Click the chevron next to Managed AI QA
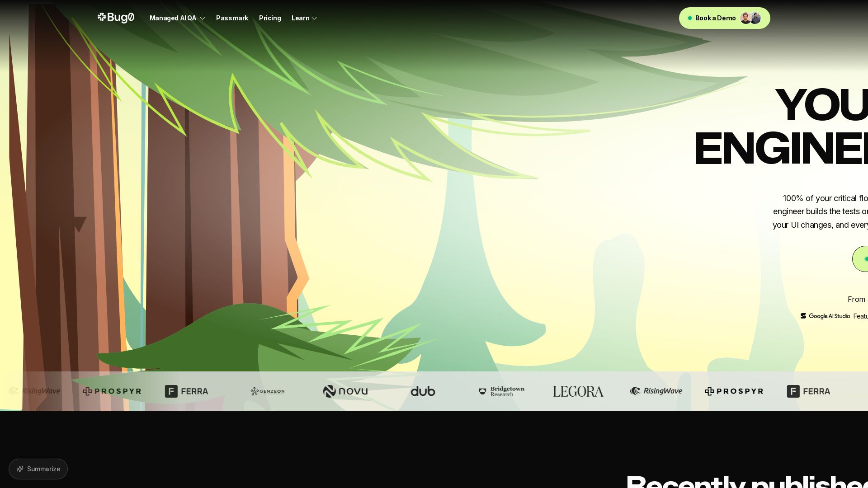868x488 pixels. click(x=203, y=19)
